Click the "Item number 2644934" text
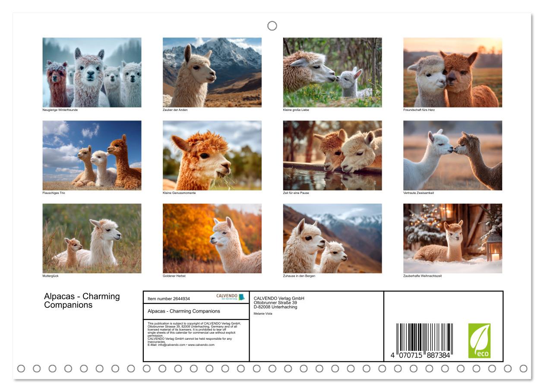This screenshot has height=392, width=544. click(x=169, y=298)
